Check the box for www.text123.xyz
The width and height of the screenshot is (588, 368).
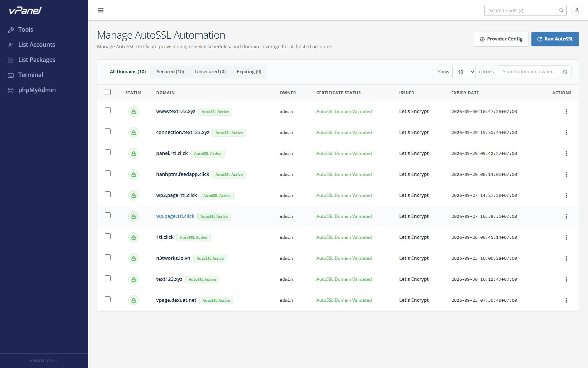108,110
